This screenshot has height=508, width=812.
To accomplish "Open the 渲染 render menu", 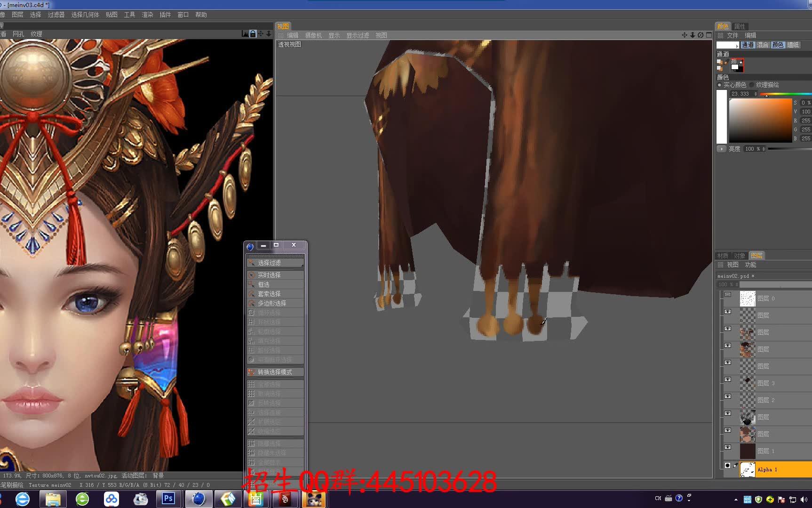I will 147,15.
